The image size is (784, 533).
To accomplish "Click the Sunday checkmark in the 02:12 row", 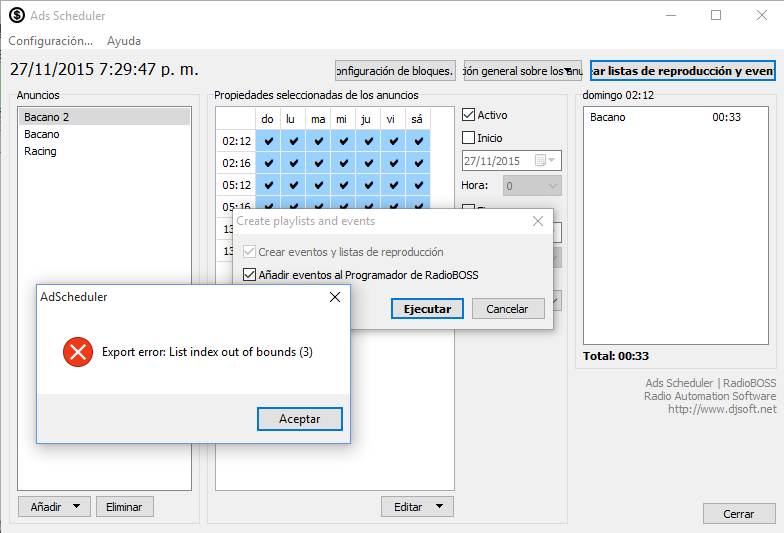I will point(267,141).
